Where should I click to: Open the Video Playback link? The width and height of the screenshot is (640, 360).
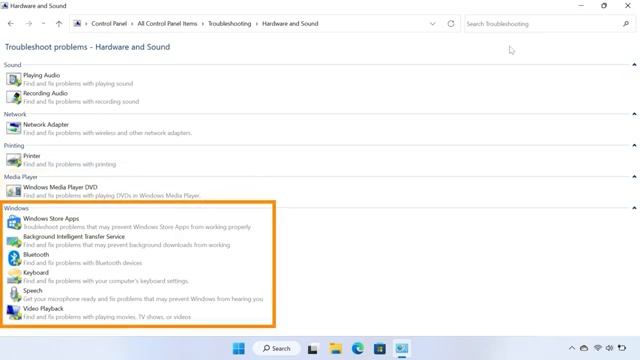coord(43,309)
